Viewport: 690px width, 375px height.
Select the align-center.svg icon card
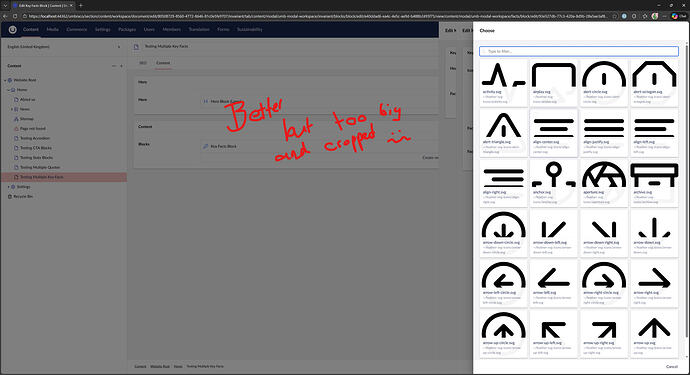point(554,133)
